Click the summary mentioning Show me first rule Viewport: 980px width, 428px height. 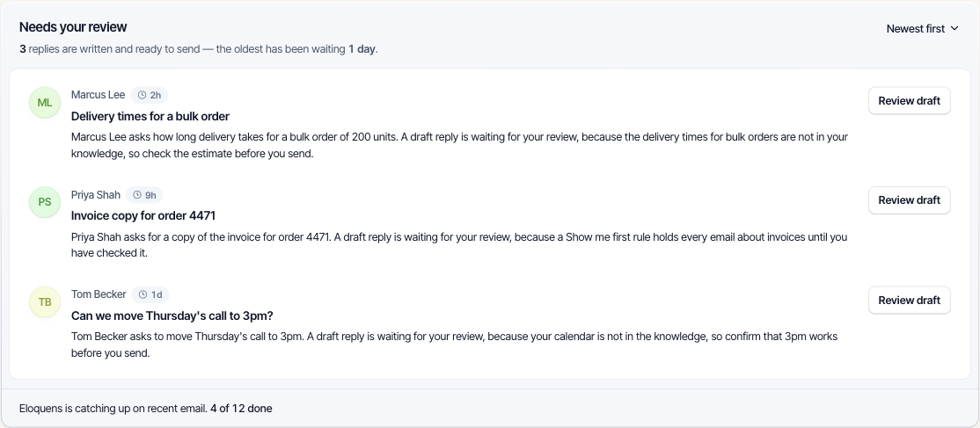click(459, 245)
